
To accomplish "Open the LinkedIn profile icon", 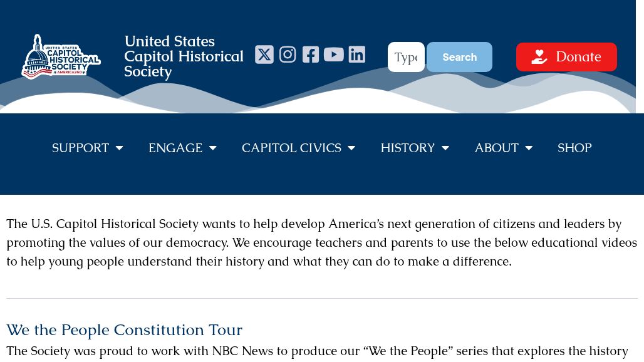I will [x=357, y=54].
